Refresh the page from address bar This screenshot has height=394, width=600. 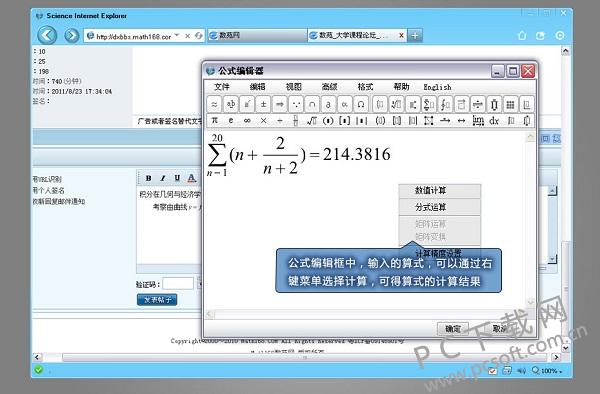pyautogui.click(x=198, y=36)
